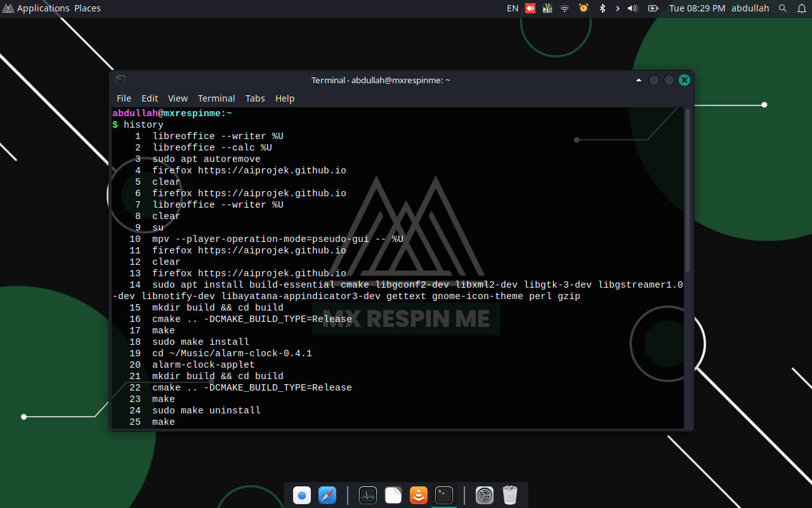Viewport: 812px width, 508px height.
Task: Click the battery power indicator
Action: (x=653, y=8)
